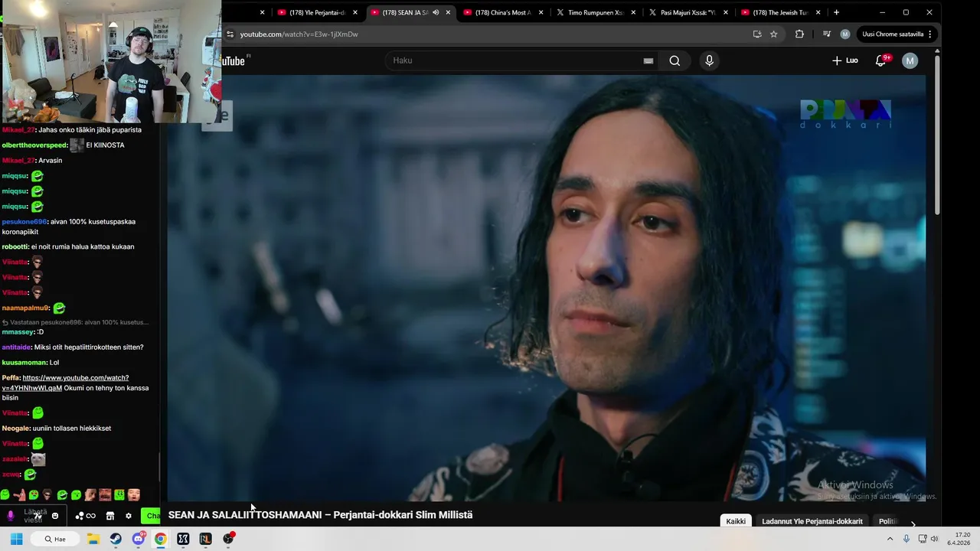
Task: Open File Explorer from the taskbar
Action: pyautogui.click(x=93, y=539)
